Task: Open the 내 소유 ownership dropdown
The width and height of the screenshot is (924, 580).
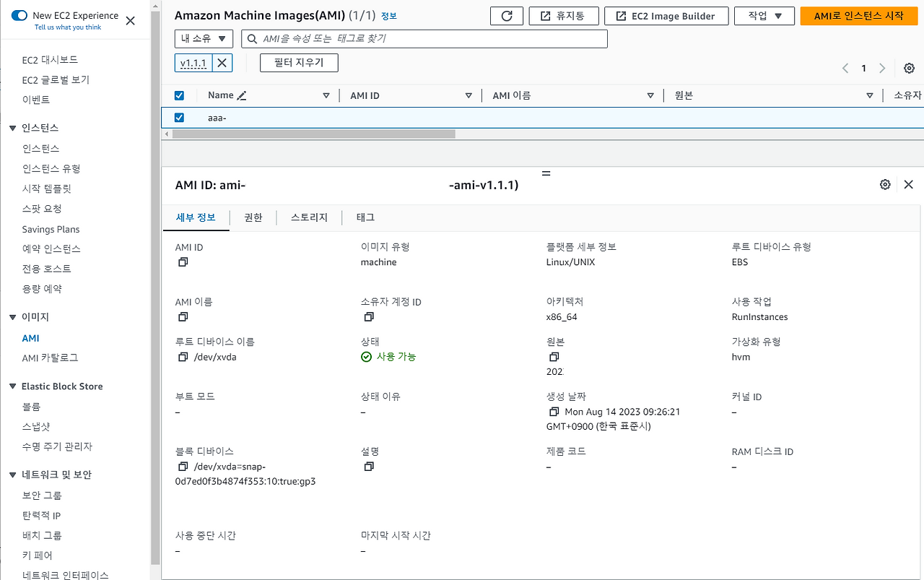Action: pyautogui.click(x=204, y=38)
